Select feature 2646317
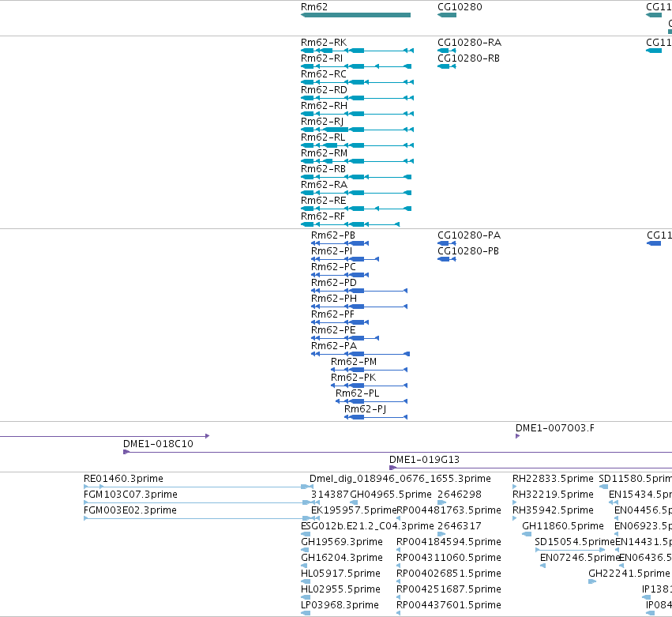672x617 pixels. [x=442, y=534]
